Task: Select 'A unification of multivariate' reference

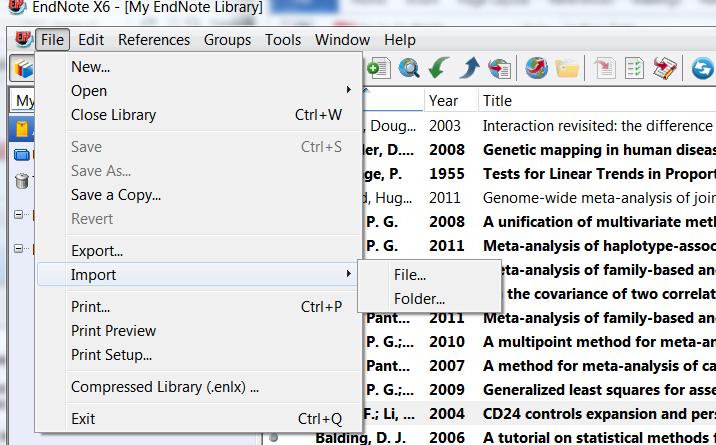Action: (599, 221)
